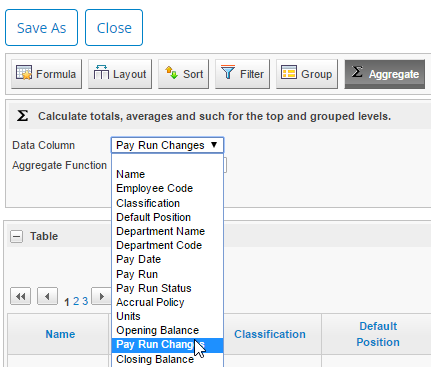Open the Layout toolbar option
Image resolution: width=431 pixels, height=367 pixels.
[x=120, y=74]
